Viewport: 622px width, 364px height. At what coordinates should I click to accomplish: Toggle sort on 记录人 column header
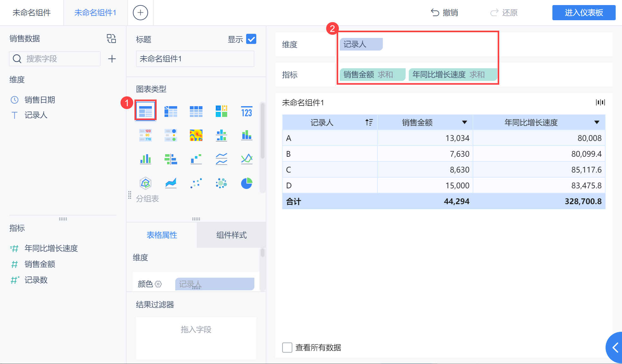coord(369,122)
